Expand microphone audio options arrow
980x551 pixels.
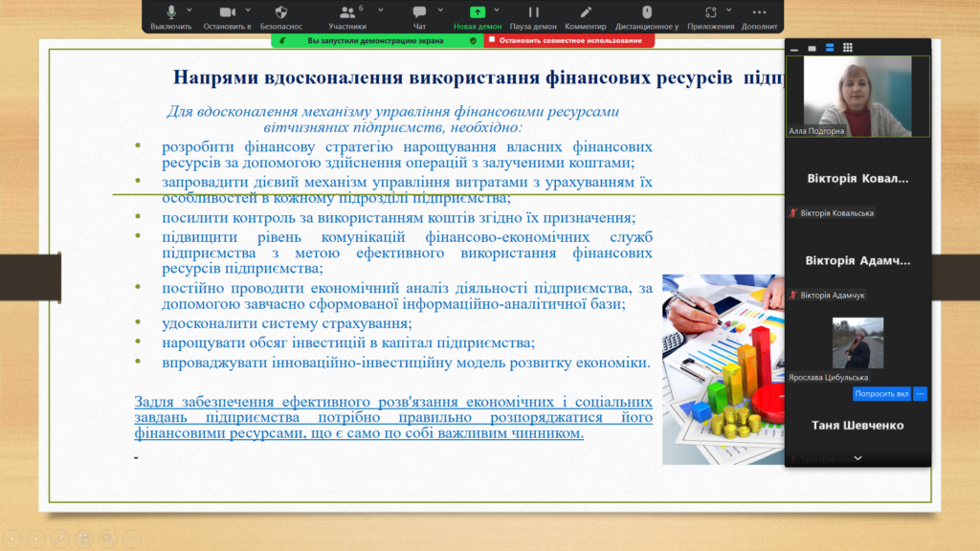point(189,10)
